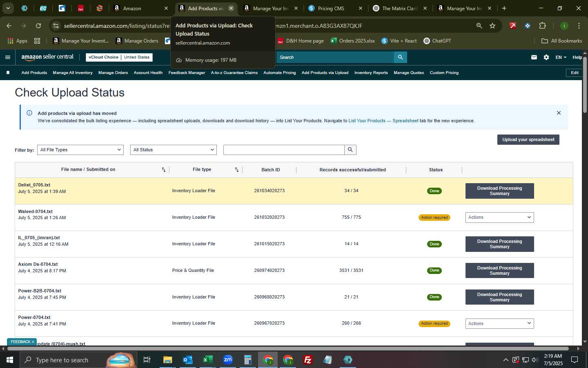Open Feedback Manager menu item

click(187, 73)
